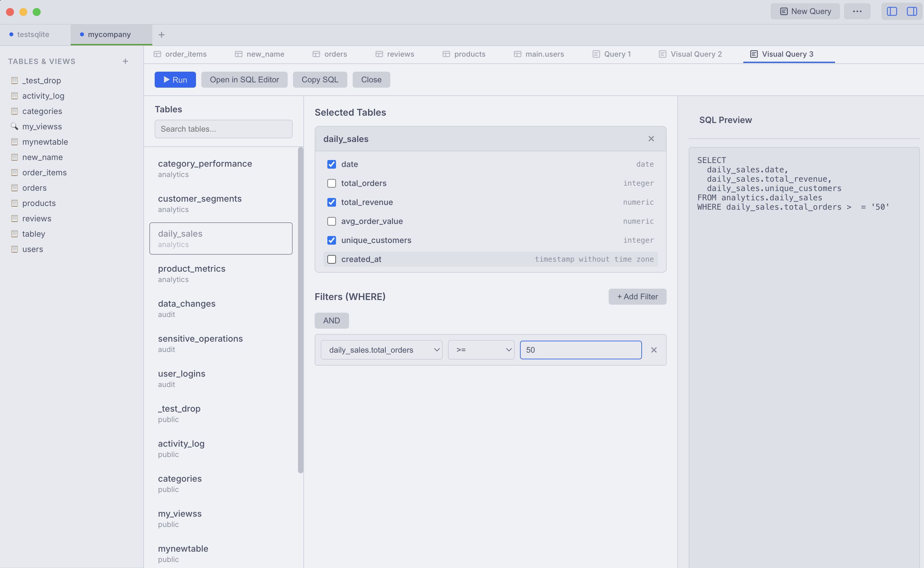Viewport: 924px width, 568px height.
Task: Select user_logins audit table
Action: (x=221, y=378)
